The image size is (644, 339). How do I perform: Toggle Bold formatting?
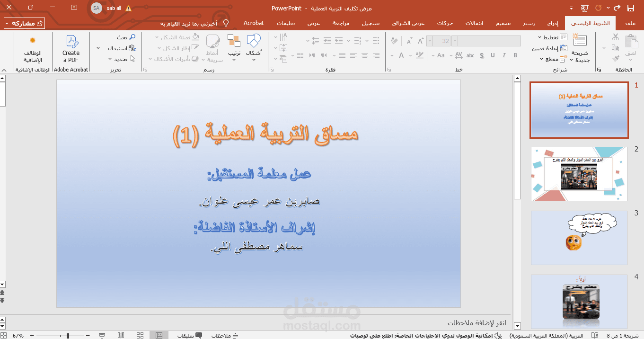(516, 55)
